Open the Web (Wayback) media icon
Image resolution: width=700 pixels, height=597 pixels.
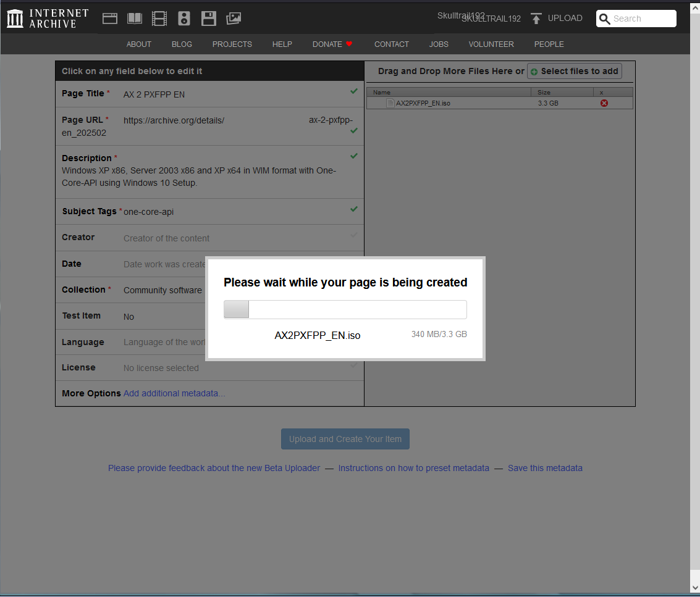[x=110, y=19]
